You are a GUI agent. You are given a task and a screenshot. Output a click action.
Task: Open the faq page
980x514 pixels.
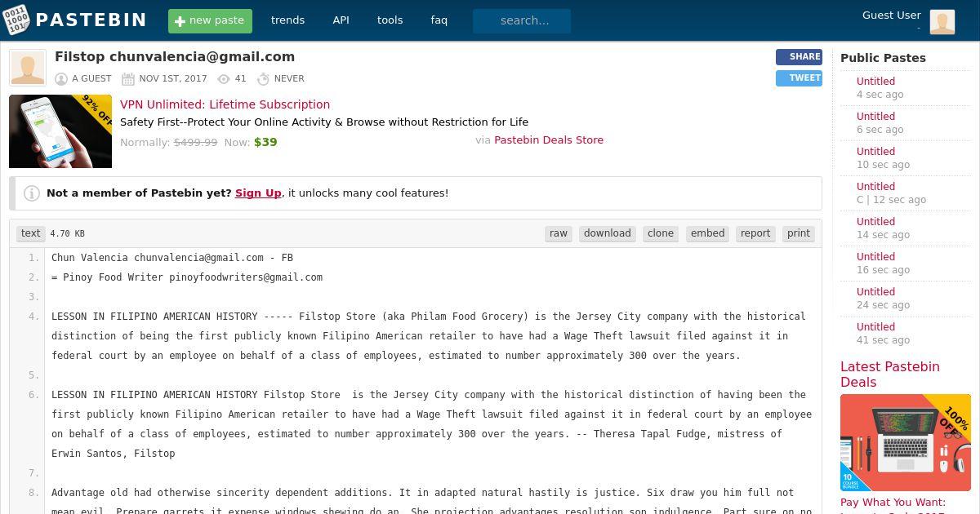(439, 20)
